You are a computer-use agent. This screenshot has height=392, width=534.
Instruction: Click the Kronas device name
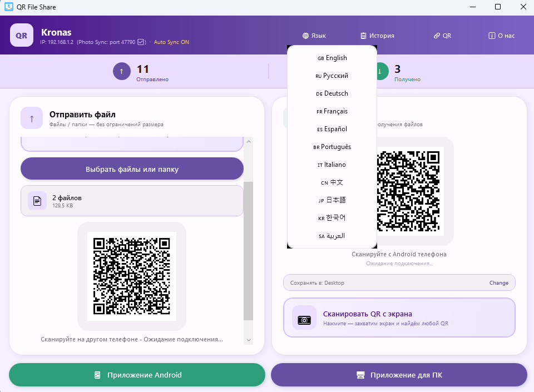click(56, 32)
